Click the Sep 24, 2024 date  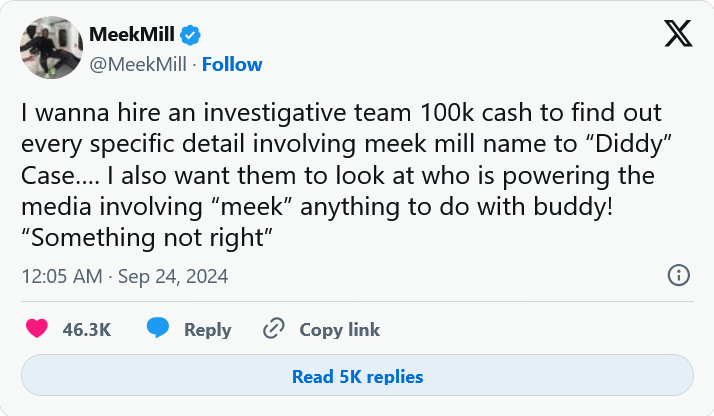click(173, 275)
